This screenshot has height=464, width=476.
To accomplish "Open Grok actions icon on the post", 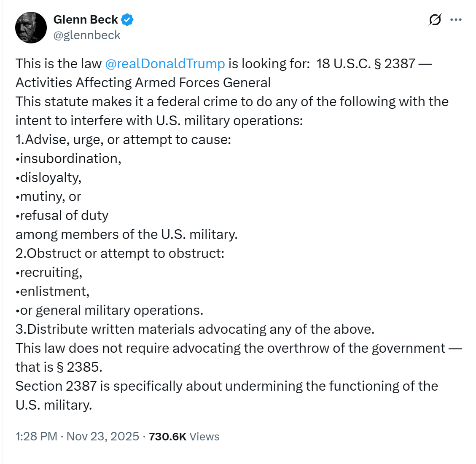I will [x=435, y=20].
